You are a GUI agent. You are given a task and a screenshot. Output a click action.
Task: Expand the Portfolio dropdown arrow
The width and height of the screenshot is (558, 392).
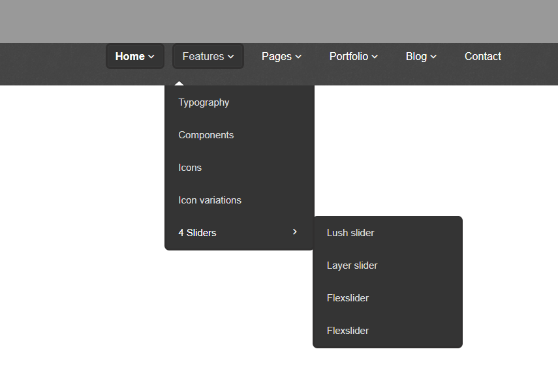(375, 57)
